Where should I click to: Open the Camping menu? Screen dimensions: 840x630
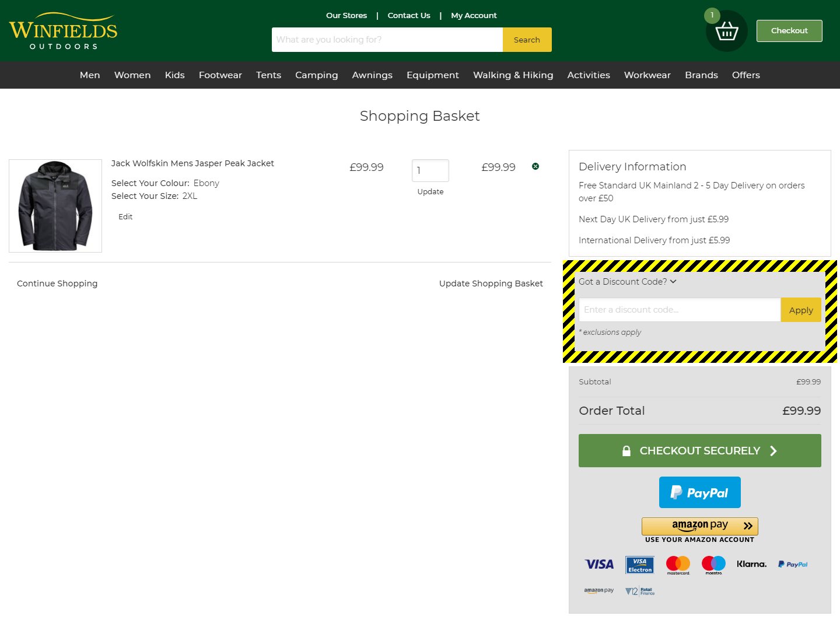[317, 75]
